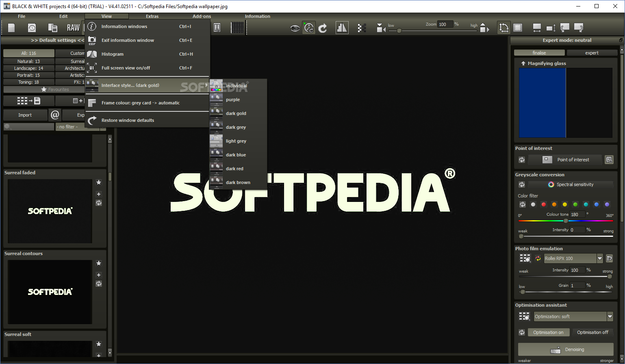The image size is (625, 364).
Task: Switch to the expert tab
Action: click(x=592, y=53)
